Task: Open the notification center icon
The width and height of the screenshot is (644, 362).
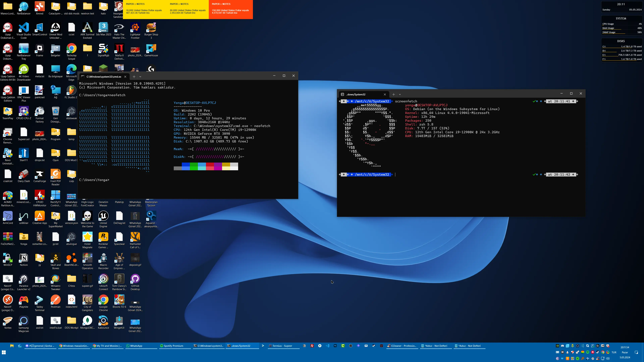Action: coord(636,352)
